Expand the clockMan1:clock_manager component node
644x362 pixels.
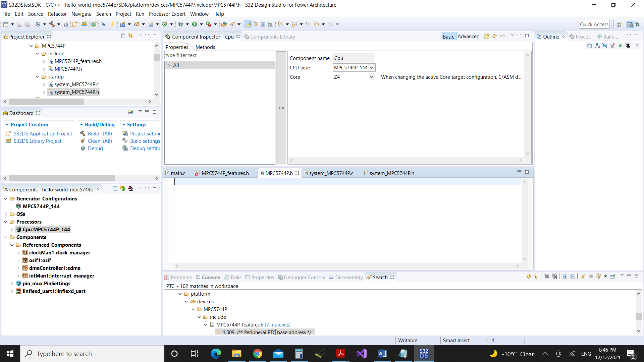coord(19,252)
